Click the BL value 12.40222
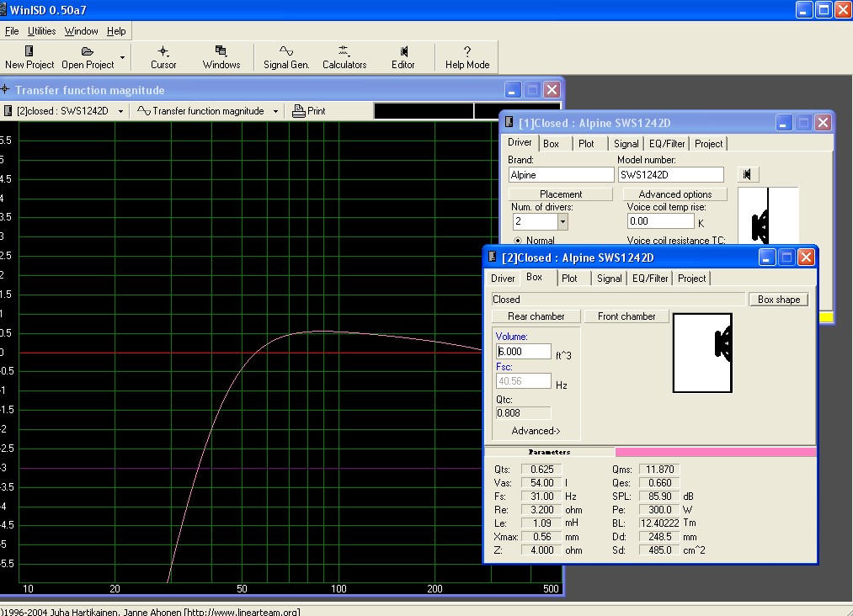853x616 pixels. click(660, 523)
